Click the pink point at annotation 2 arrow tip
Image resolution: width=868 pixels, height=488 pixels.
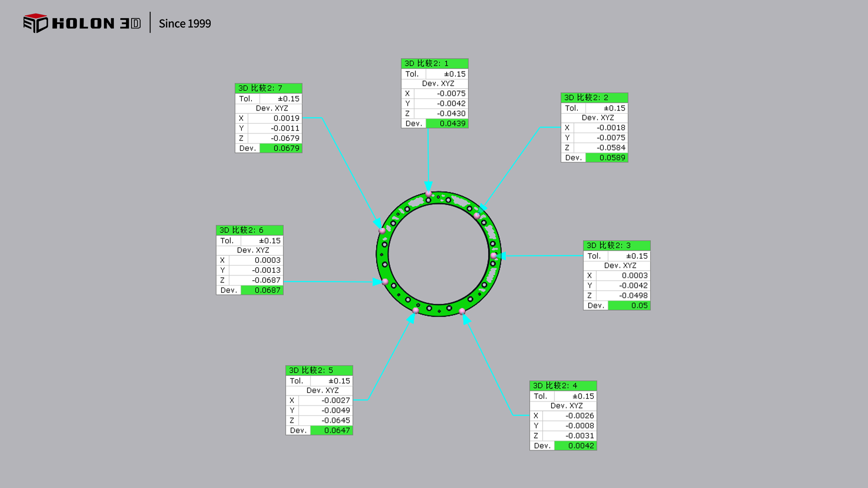point(477,216)
